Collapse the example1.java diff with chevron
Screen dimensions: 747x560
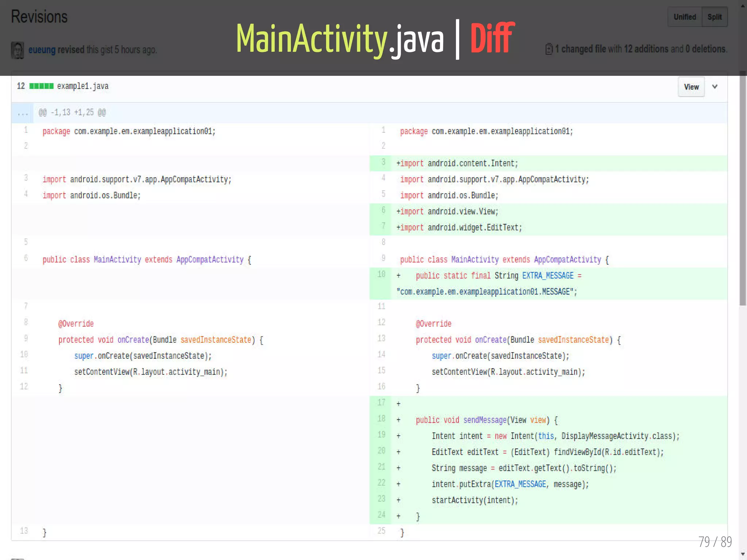[x=715, y=87]
